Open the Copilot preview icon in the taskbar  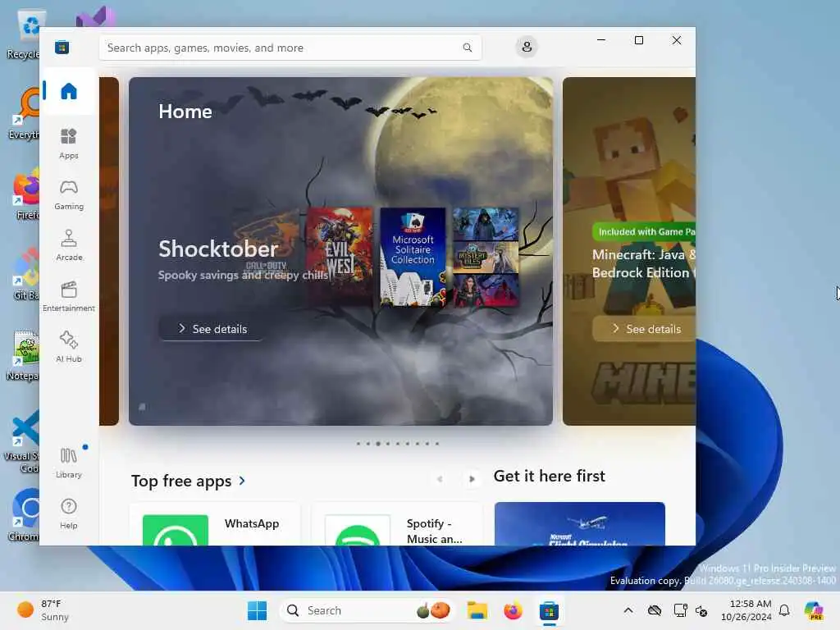point(813,610)
